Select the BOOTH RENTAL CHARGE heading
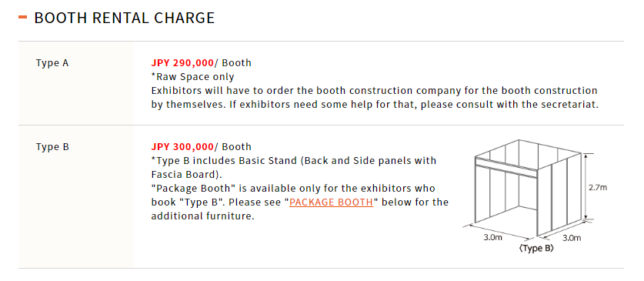The width and height of the screenshot is (644, 281). click(125, 18)
